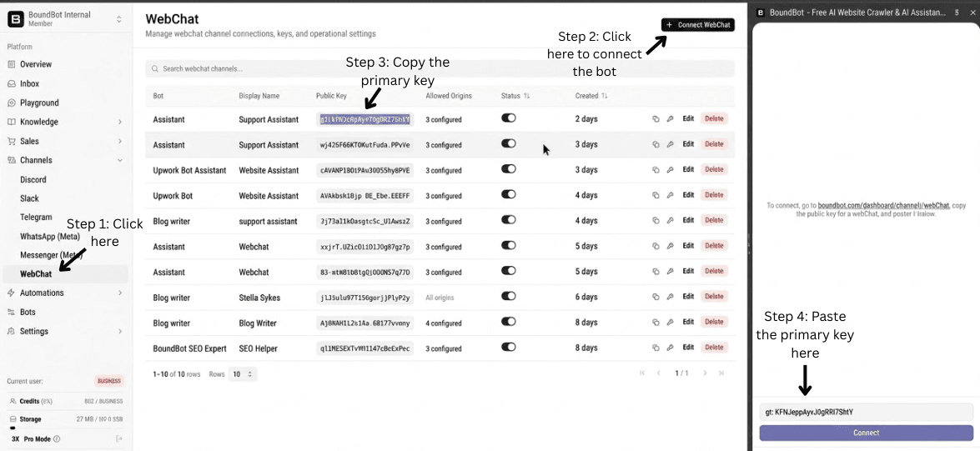980x451 pixels.
Task: Select Telegram in the Channels menu
Action: (36, 217)
